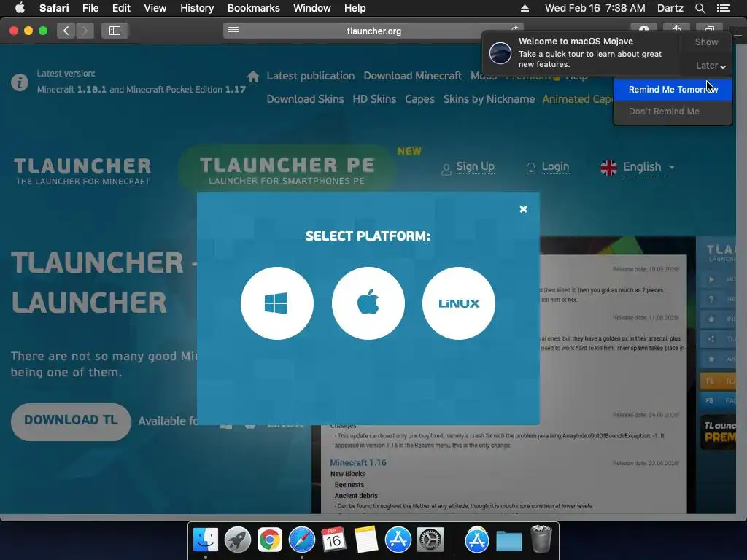Image resolution: width=747 pixels, height=560 pixels.
Task: Go forward in Safari
Action: pyautogui.click(x=85, y=31)
